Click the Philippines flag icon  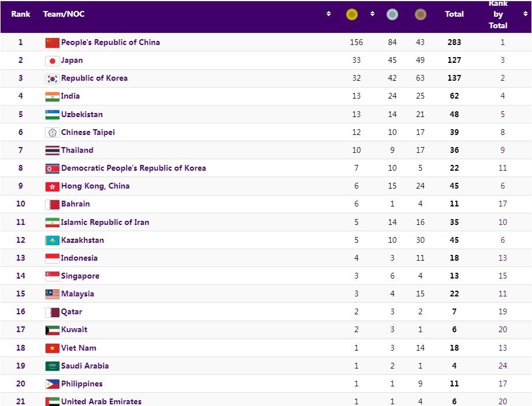point(53,384)
